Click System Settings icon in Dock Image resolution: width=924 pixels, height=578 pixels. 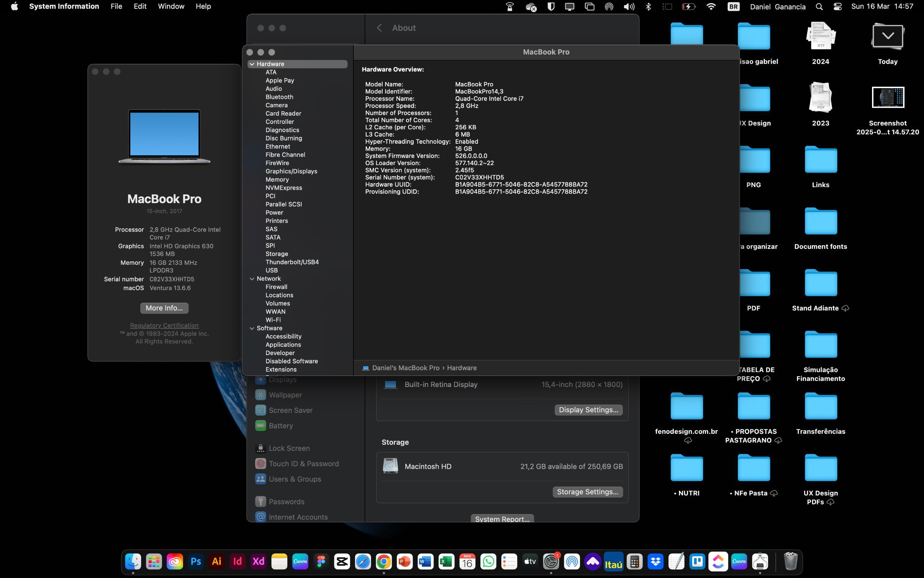[x=551, y=561]
